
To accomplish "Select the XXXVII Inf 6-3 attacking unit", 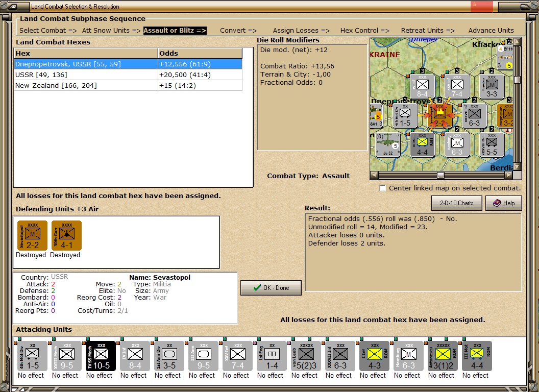I will pyautogui.click(x=340, y=356).
